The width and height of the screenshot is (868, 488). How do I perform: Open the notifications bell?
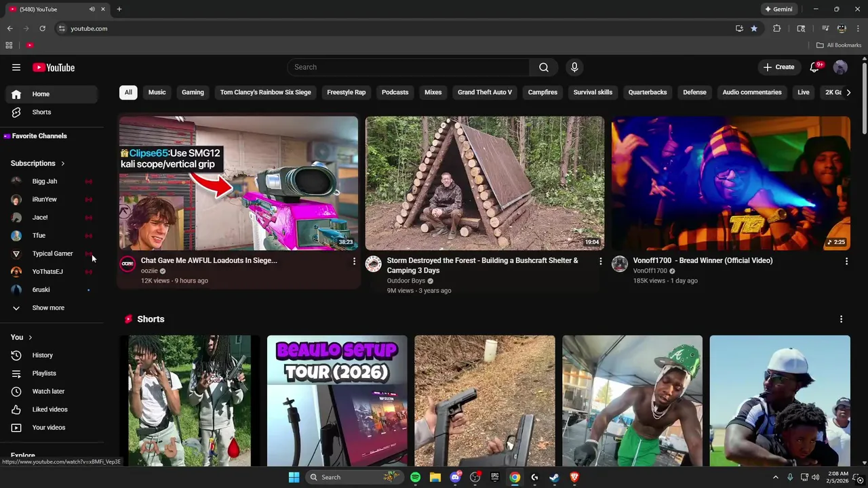pos(815,67)
